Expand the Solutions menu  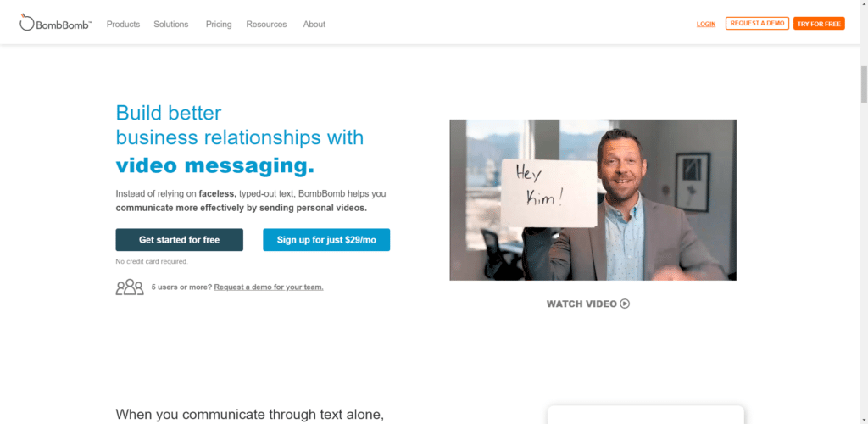[171, 25]
